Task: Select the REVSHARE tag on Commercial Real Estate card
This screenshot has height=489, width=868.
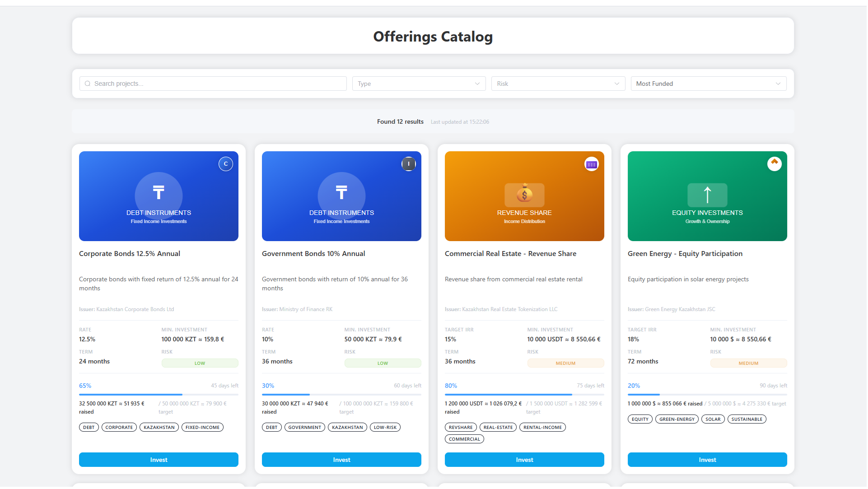Action: (x=460, y=427)
